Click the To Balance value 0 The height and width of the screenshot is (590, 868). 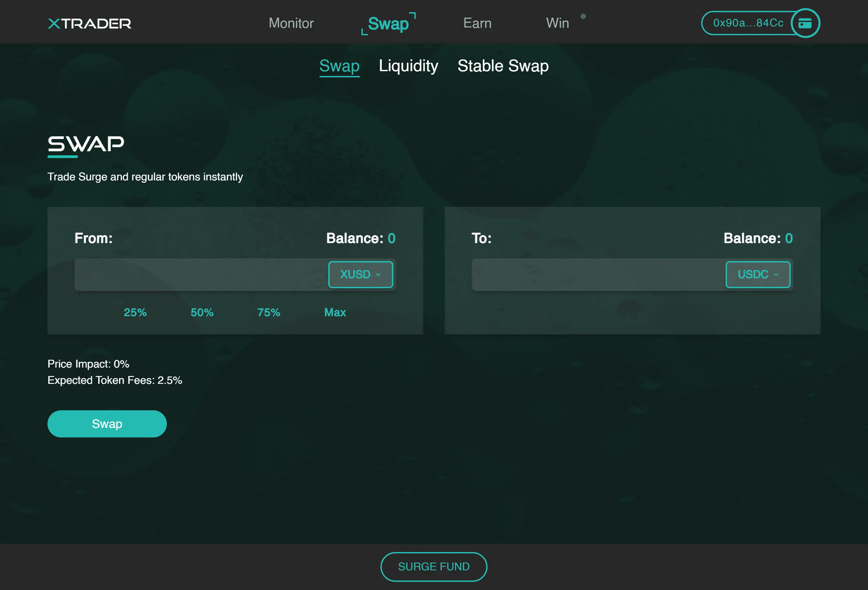coord(789,238)
